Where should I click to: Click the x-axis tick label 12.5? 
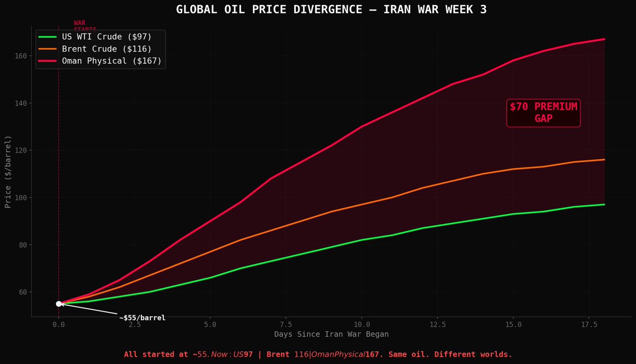[x=438, y=323]
